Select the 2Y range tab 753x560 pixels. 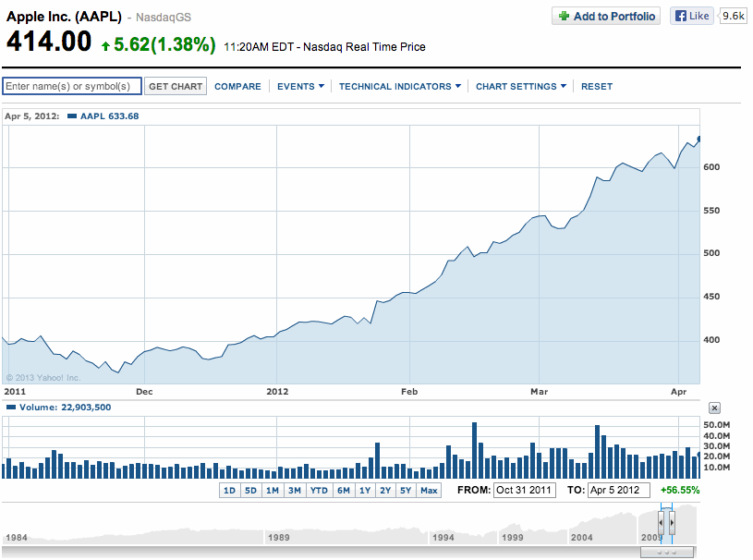pos(385,491)
